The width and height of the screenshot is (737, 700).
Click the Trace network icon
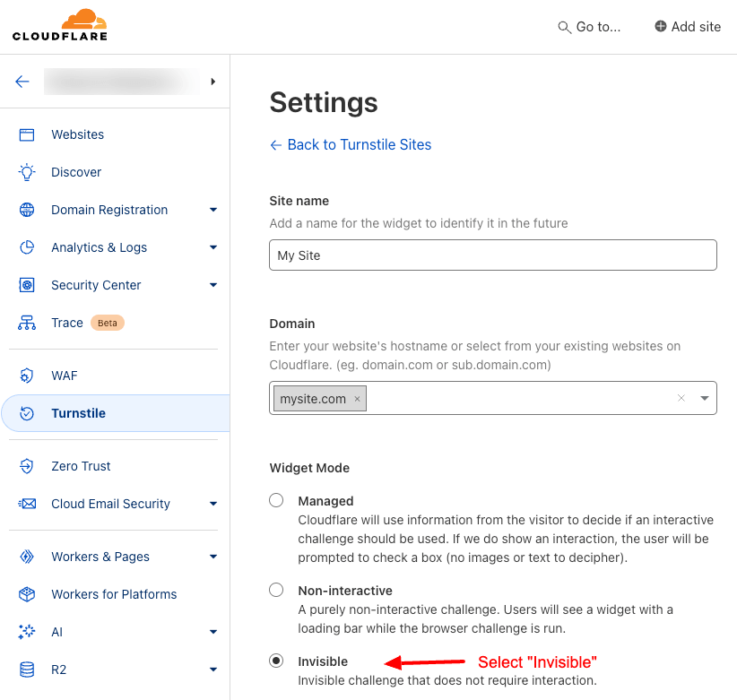pyautogui.click(x=27, y=323)
